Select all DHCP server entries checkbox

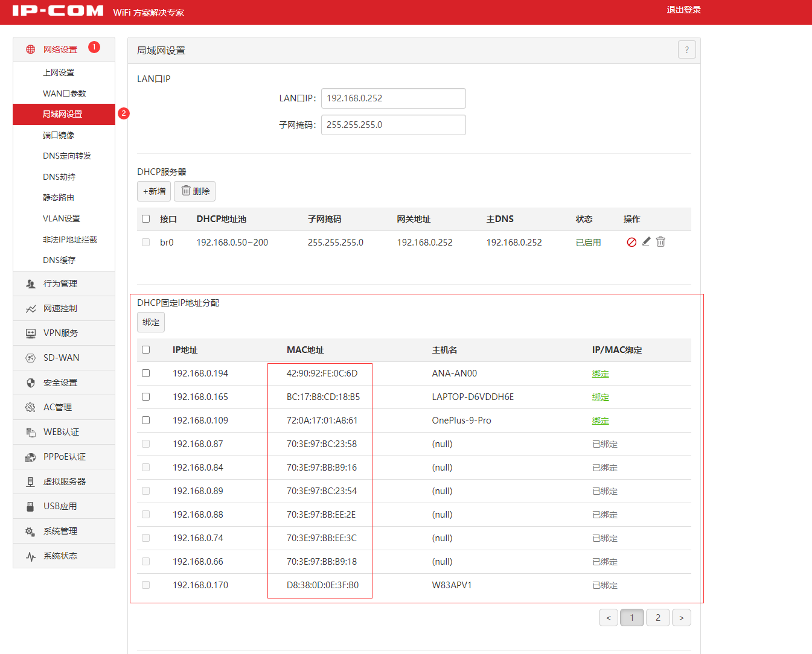click(x=145, y=218)
